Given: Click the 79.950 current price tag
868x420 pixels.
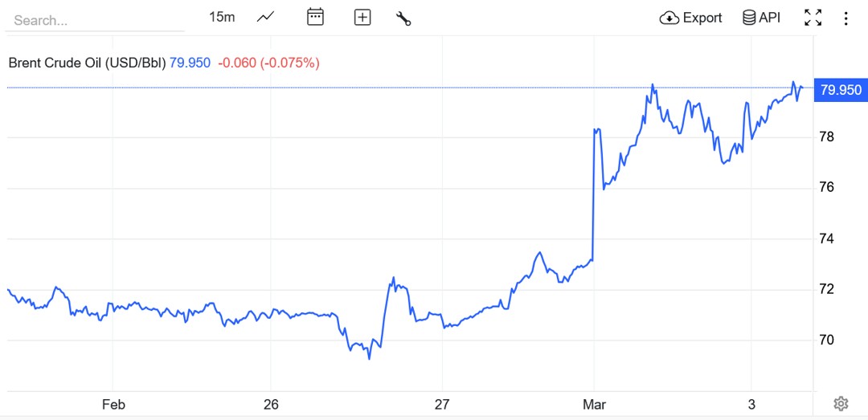Looking at the screenshot, I should [x=838, y=90].
